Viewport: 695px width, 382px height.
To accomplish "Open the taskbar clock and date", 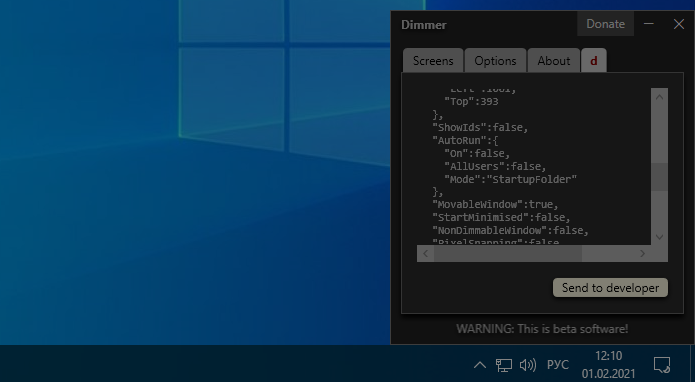I will (x=609, y=365).
